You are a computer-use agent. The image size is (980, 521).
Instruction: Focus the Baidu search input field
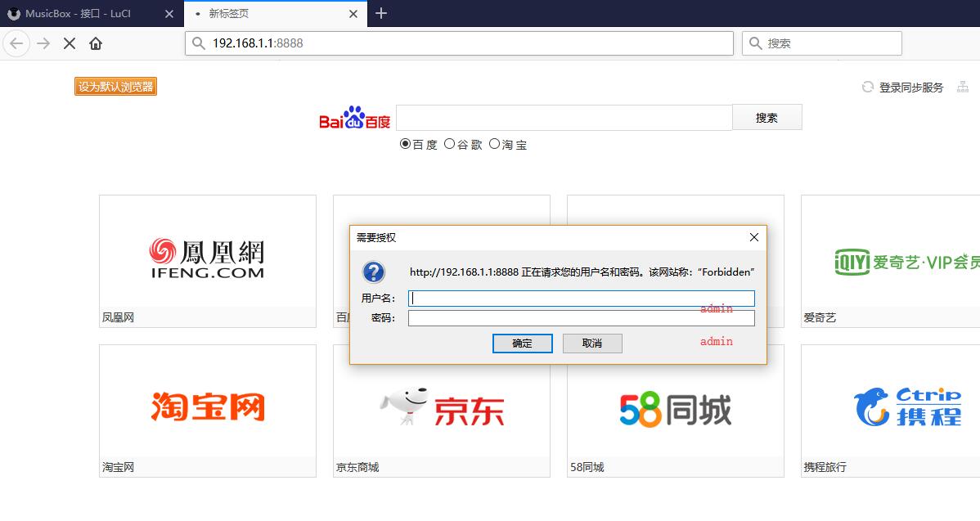(564, 118)
